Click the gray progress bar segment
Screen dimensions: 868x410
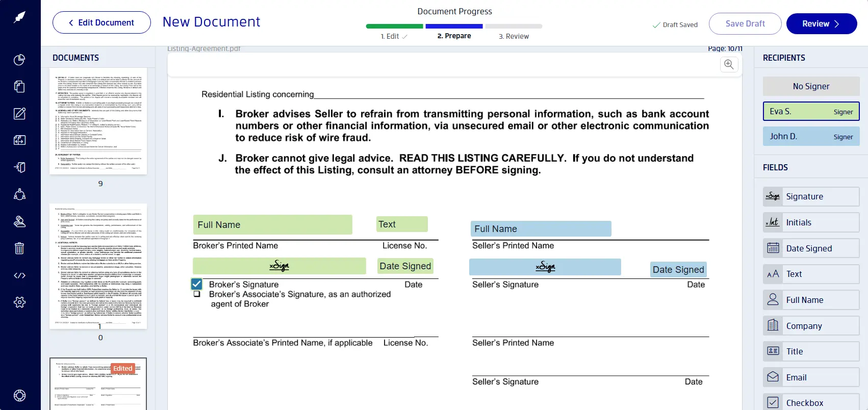click(x=514, y=26)
